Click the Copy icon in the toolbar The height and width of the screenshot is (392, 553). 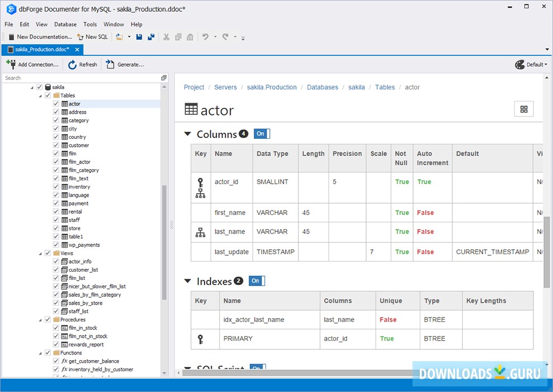tap(178, 37)
